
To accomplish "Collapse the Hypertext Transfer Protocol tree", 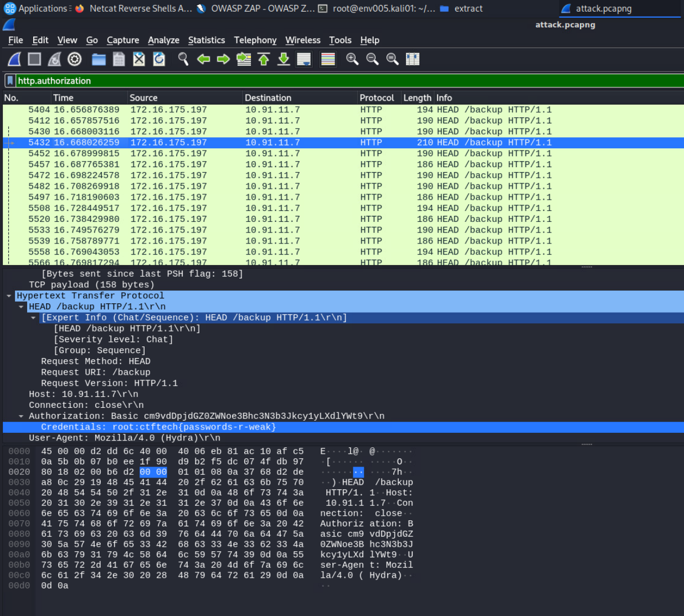I will [x=9, y=296].
